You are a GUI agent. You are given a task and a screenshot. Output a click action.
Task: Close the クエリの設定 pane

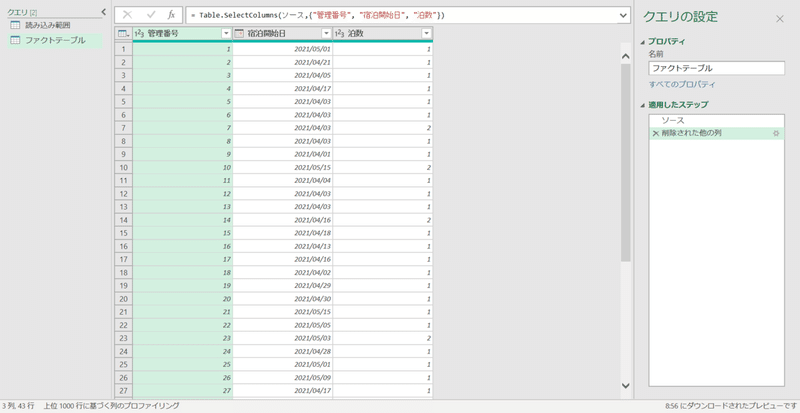pyautogui.click(x=780, y=19)
